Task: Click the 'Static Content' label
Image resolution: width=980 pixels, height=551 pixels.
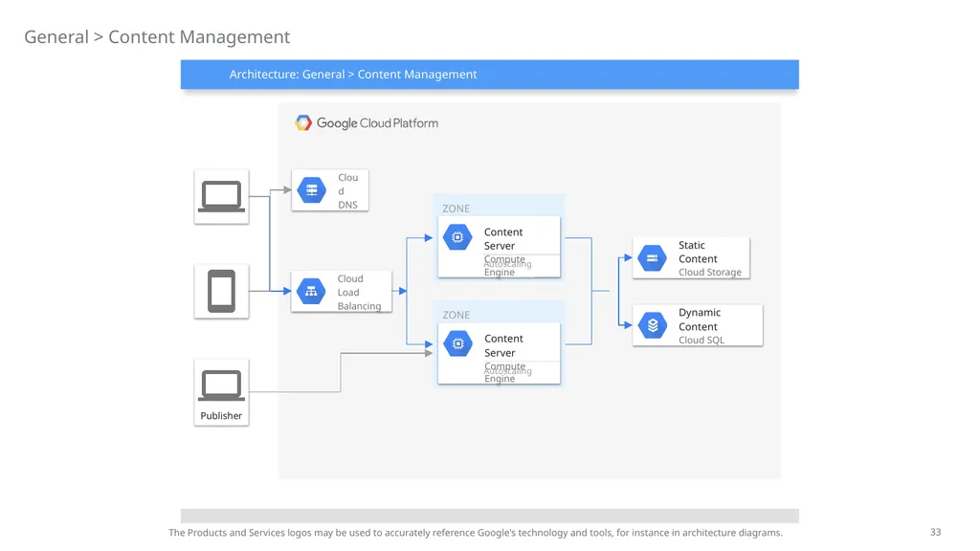Action: 698,252
